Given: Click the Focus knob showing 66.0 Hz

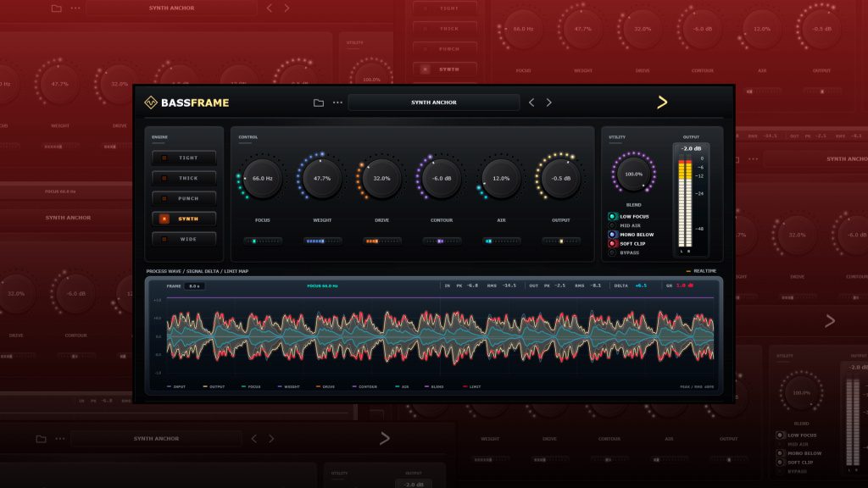Looking at the screenshot, I should click(263, 178).
